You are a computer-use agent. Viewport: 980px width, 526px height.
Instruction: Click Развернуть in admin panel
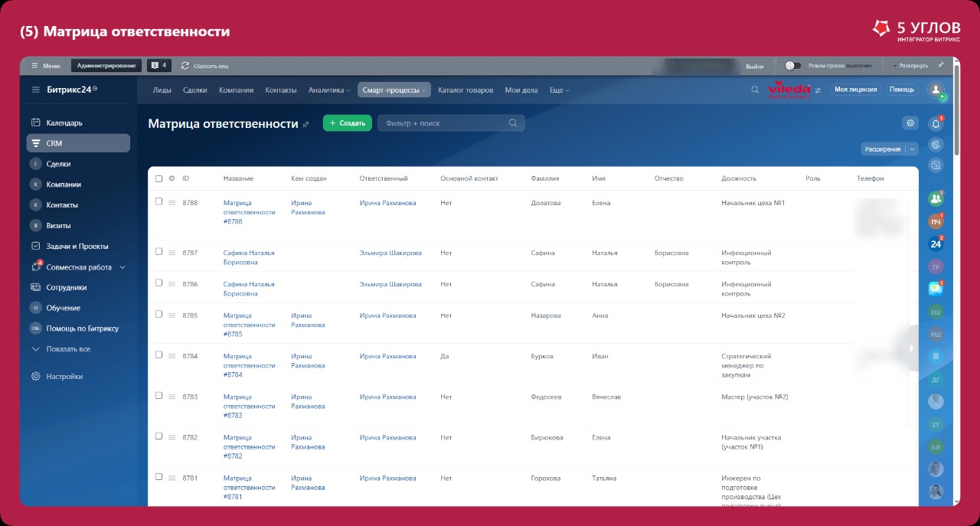pyautogui.click(x=911, y=66)
